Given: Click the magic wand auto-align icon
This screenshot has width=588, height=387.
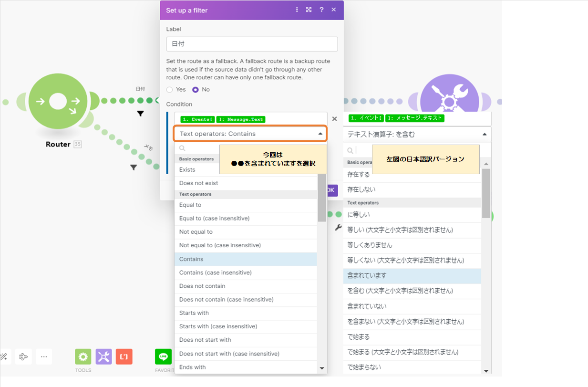Looking at the screenshot, I should 4,356.
